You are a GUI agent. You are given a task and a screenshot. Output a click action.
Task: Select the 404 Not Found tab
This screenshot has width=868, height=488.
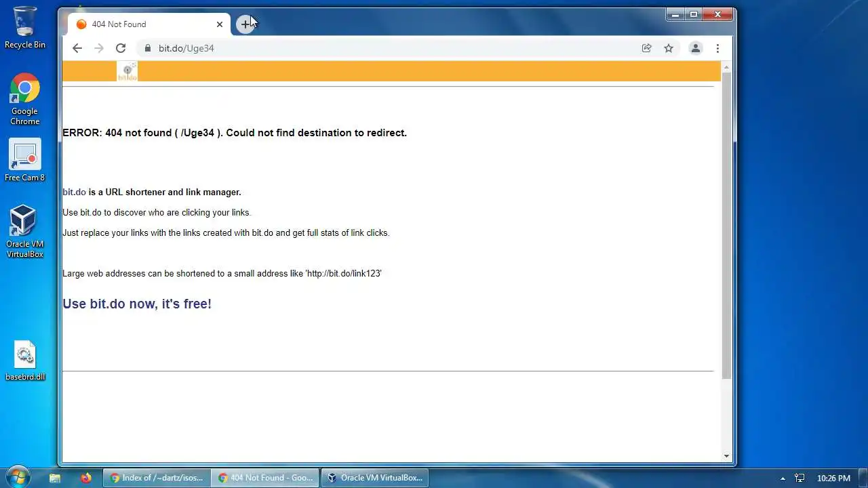pos(149,24)
